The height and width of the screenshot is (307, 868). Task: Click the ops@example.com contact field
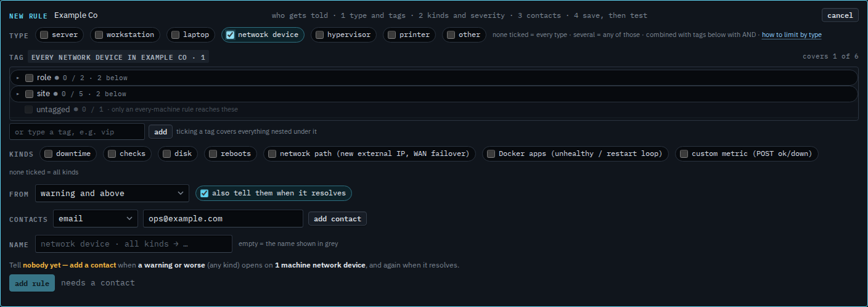point(223,219)
